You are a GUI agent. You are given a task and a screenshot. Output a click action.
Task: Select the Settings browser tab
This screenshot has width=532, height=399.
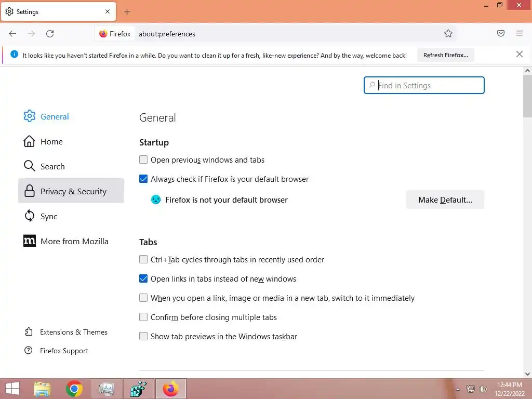58,11
